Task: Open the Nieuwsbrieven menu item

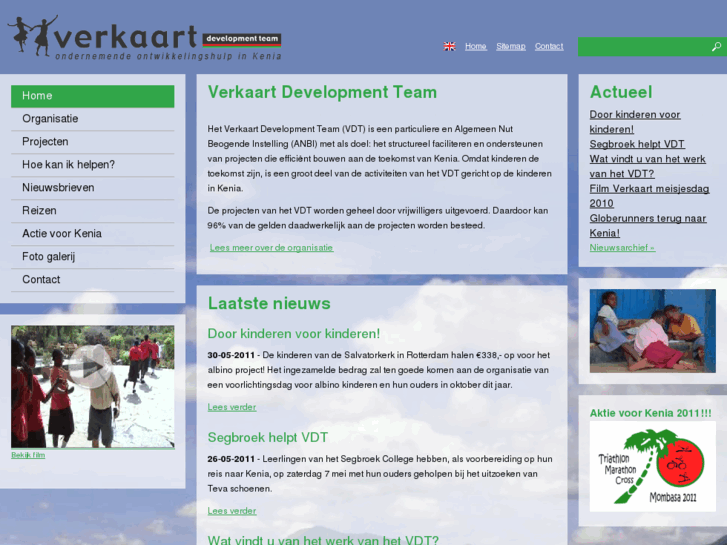Action: pyautogui.click(x=93, y=188)
